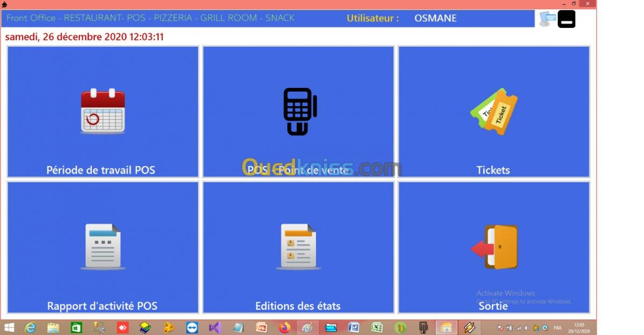Click the black minimize button near the keyboard icon
This screenshot has height=335, width=644.
tap(567, 19)
